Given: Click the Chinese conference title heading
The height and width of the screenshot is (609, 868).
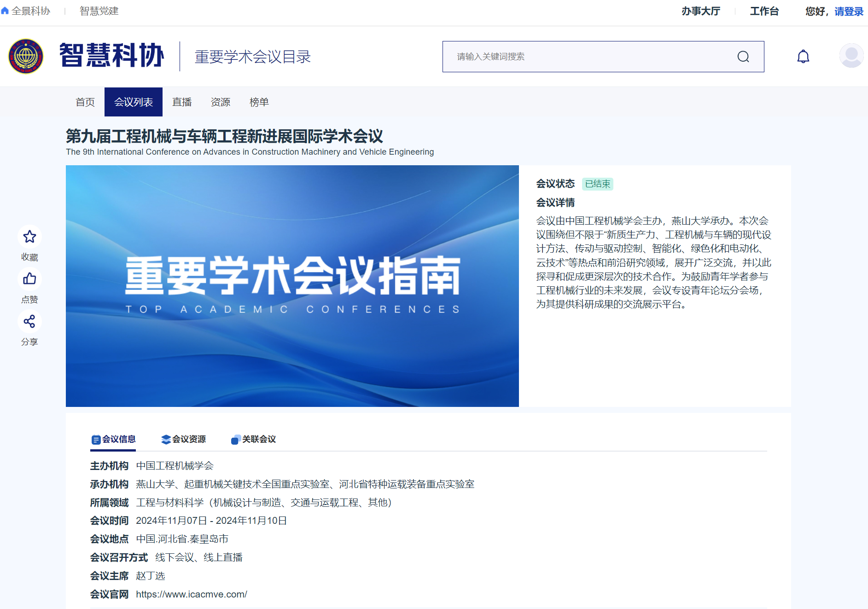Looking at the screenshot, I should (224, 136).
